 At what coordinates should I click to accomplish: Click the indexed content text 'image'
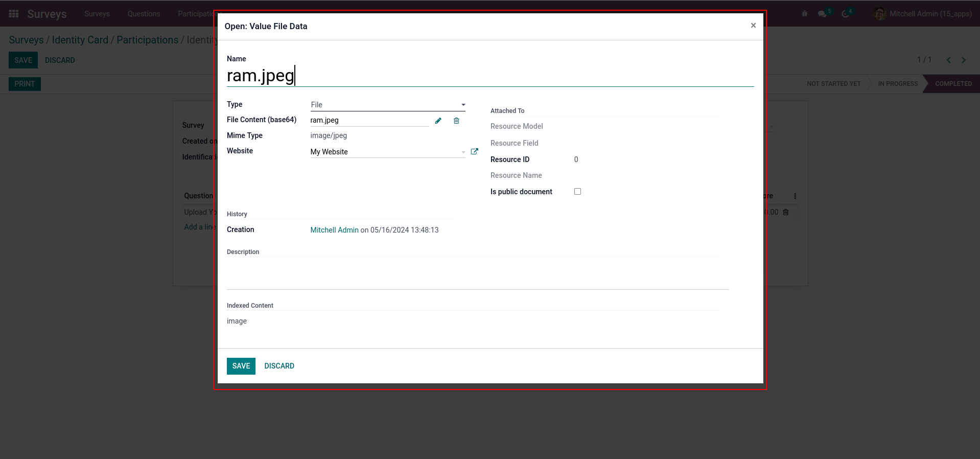point(237,321)
